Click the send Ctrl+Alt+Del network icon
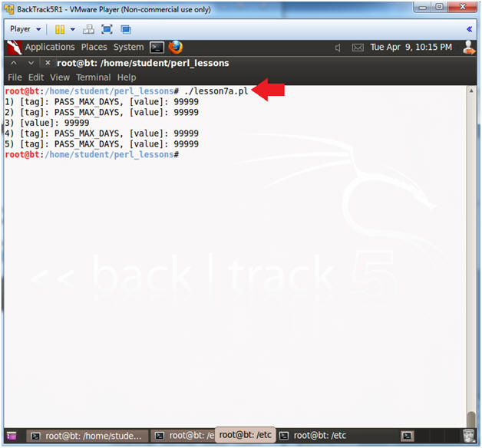 [88, 29]
